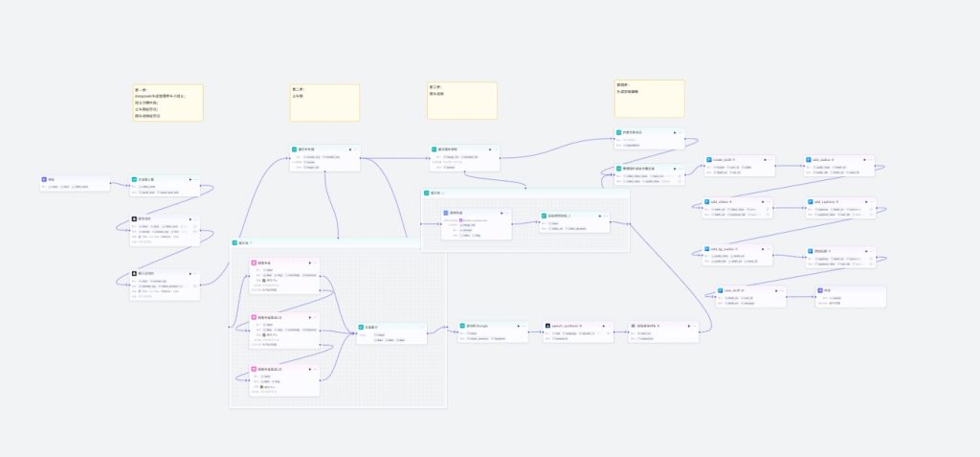Run the upper black-icon LLM node

tap(189, 219)
